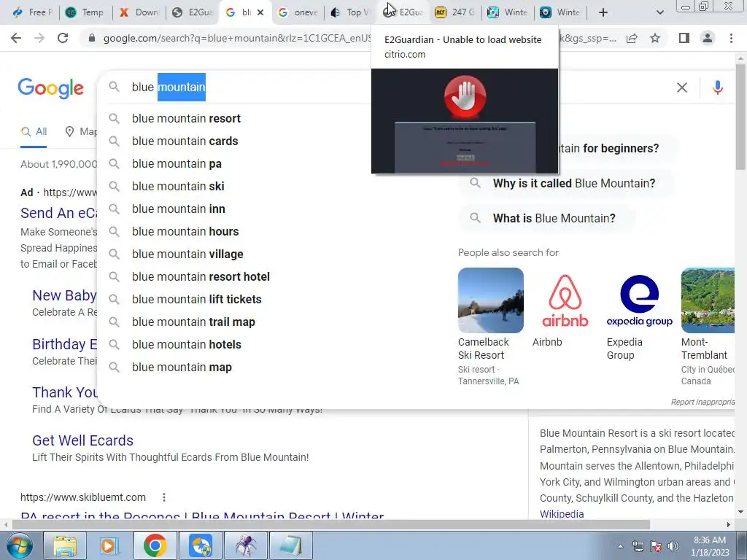Open the volume speaker tray icon
747x560 pixels.
click(x=673, y=546)
